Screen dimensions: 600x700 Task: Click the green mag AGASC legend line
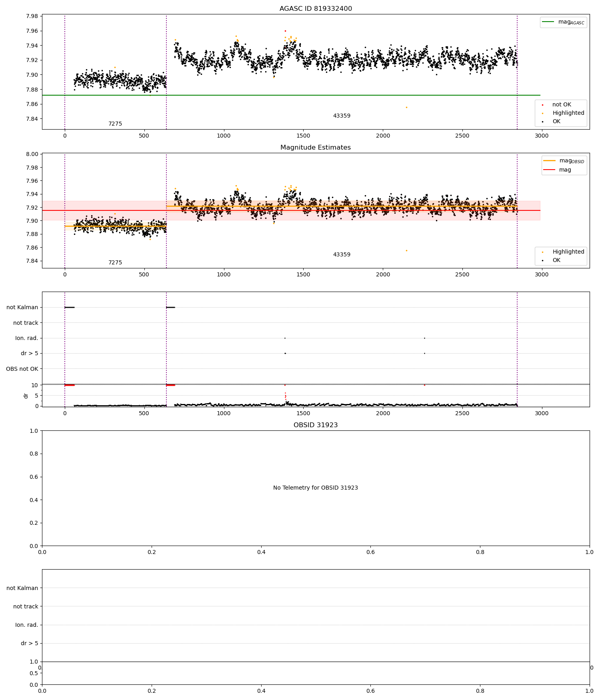(548, 22)
